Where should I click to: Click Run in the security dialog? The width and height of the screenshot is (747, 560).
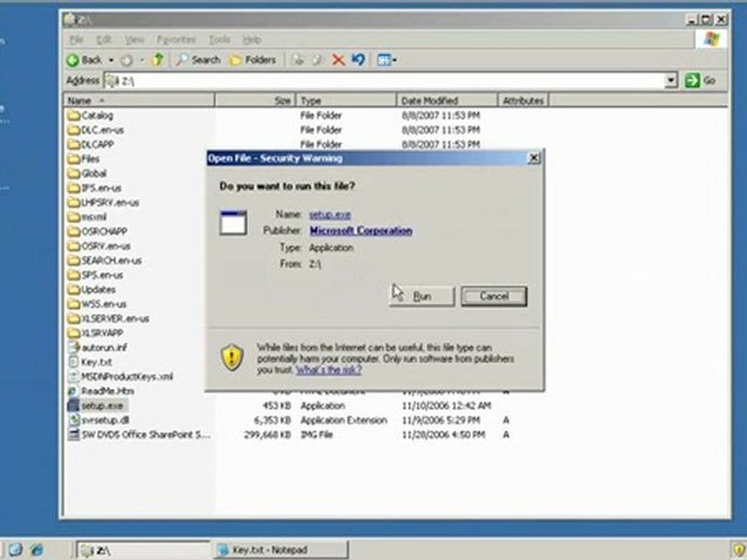point(422,296)
